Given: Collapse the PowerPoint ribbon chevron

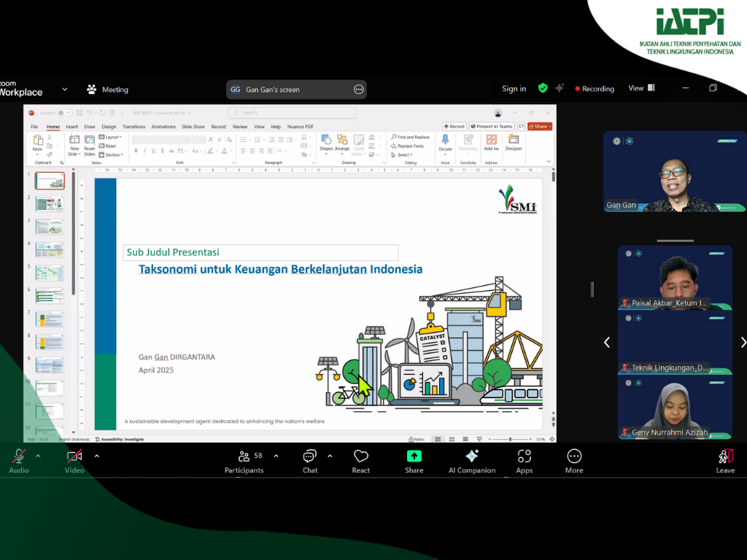Looking at the screenshot, I should tap(549, 161).
